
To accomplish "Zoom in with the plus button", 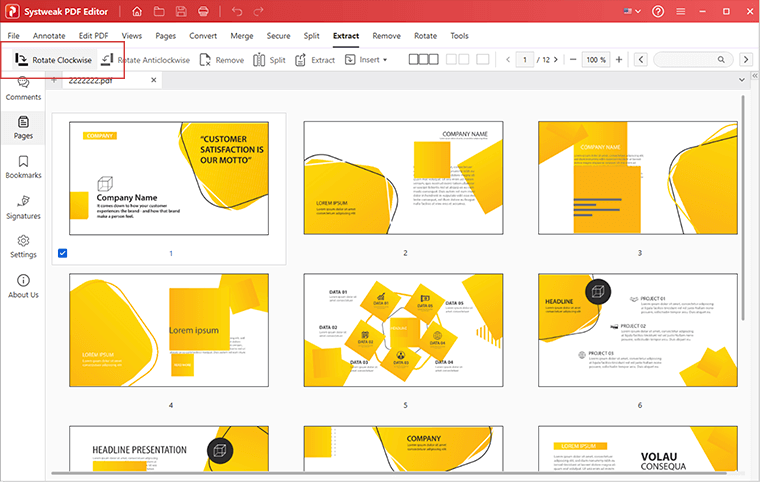I will (x=619, y=60).
